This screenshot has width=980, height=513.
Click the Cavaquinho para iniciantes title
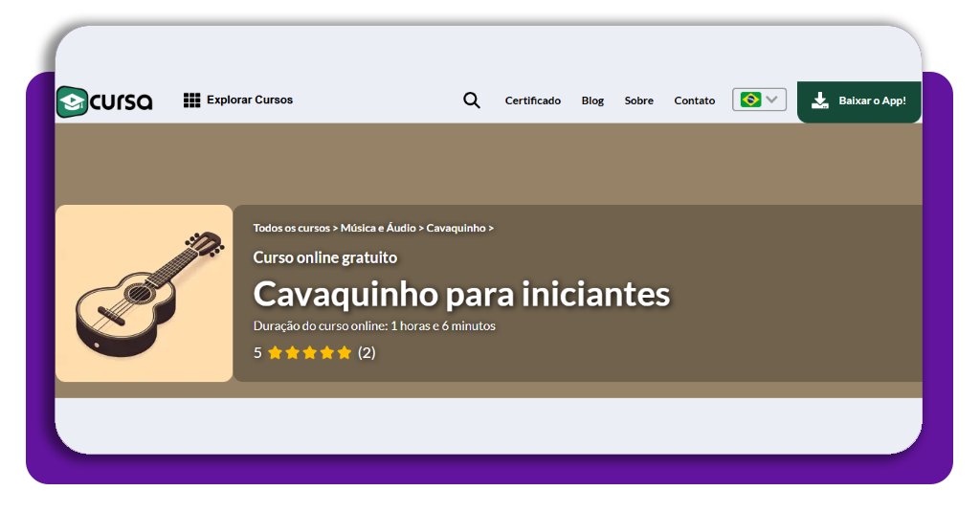click(x=461, y=294)
